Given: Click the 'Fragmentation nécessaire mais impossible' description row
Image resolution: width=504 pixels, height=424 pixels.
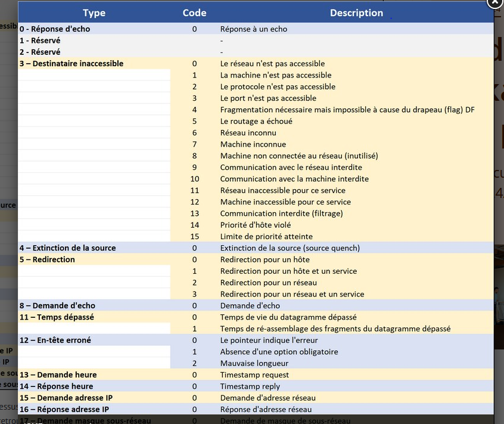Looking at the screenshot, I should coord(347,110).
